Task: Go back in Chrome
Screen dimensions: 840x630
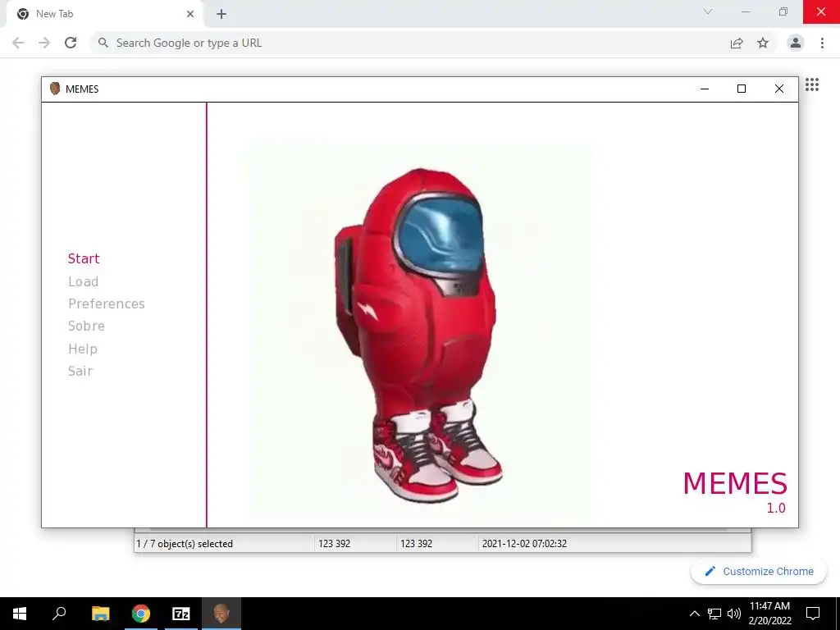Action: [18, 43]
